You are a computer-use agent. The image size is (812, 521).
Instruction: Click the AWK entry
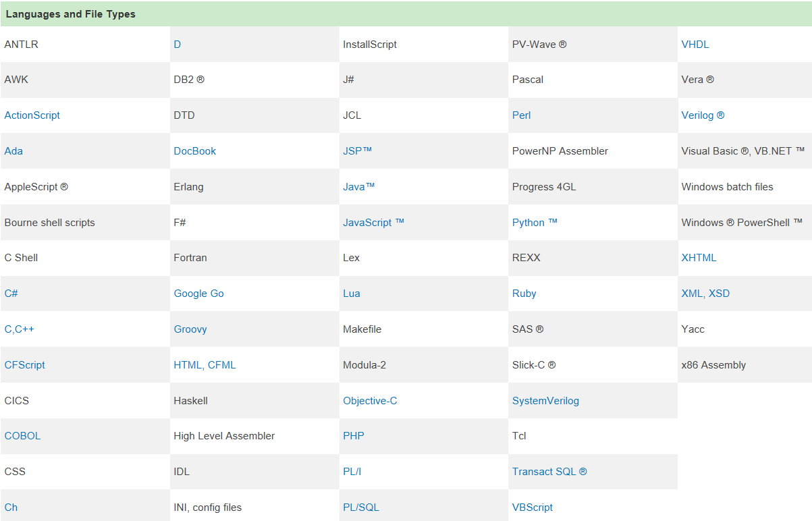pos(85,80)
